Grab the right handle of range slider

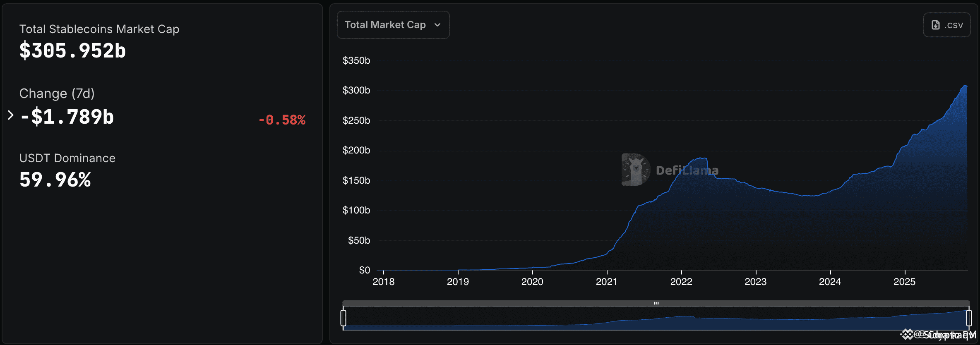tap(969, 318)
